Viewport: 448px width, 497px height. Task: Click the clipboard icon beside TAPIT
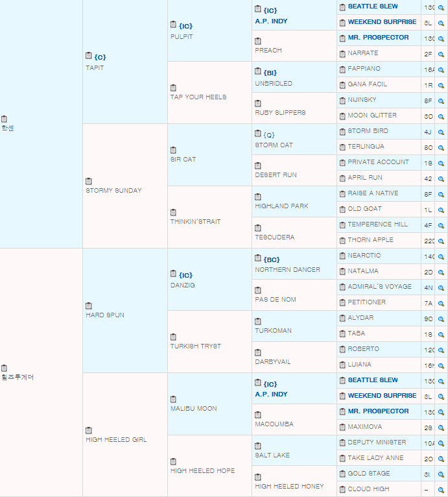(89, 56)
